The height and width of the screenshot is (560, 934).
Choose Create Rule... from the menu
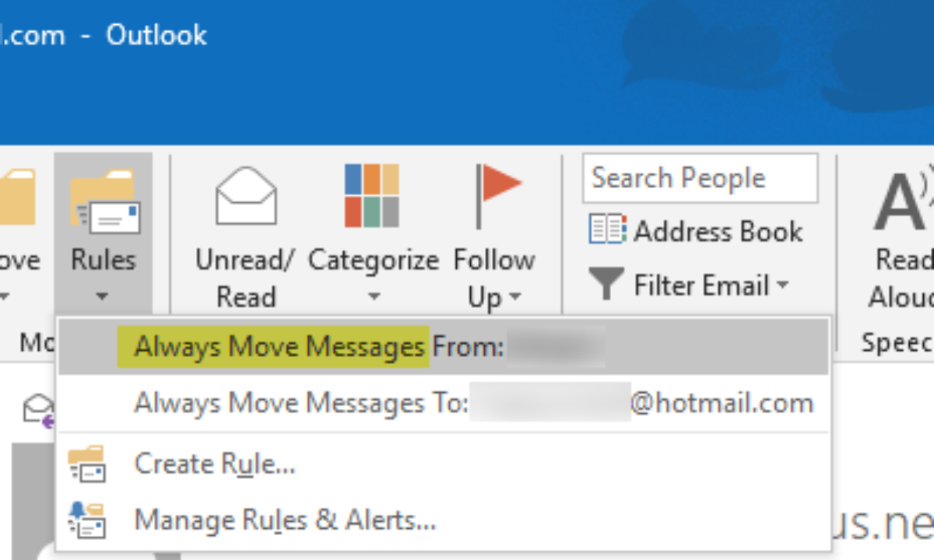[x=215, y=465]
